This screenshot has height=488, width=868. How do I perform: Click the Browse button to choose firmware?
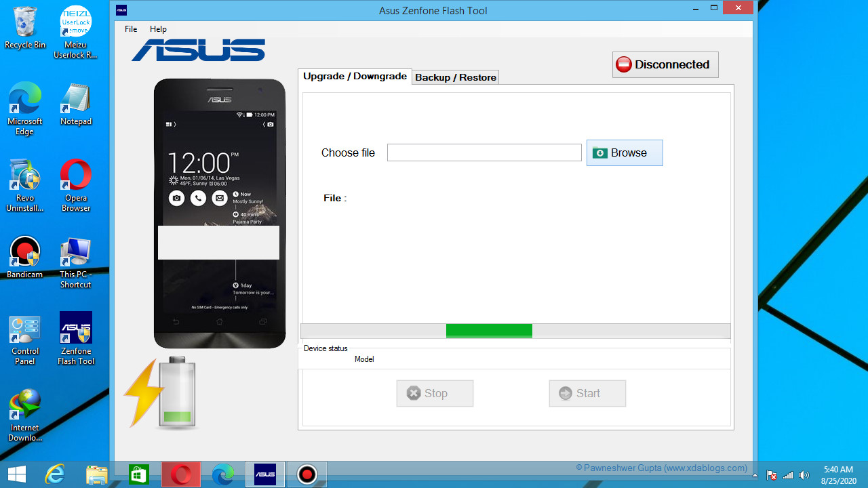[x=624, y=152]
